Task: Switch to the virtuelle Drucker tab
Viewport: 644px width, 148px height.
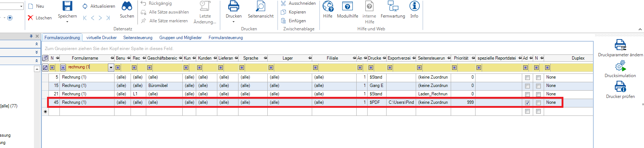Action: coord(101,38)
